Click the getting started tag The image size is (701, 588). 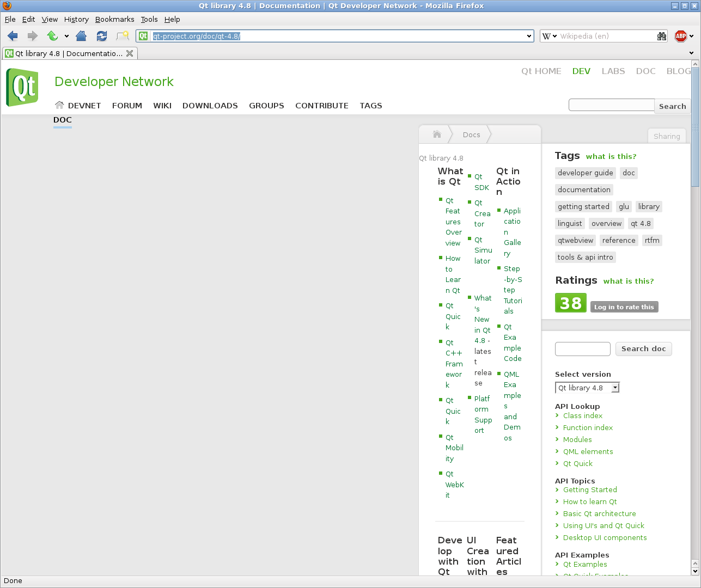click(583, 206)
